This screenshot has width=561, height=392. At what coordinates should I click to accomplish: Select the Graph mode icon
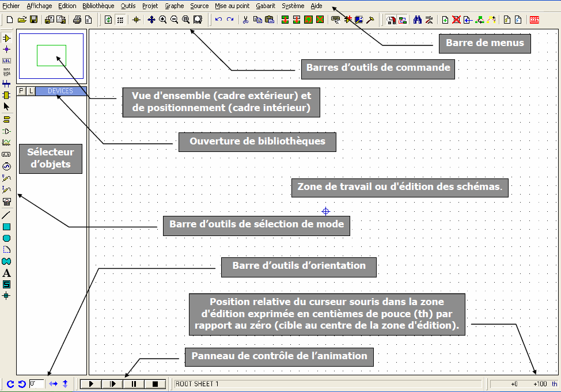click(6, 143)
